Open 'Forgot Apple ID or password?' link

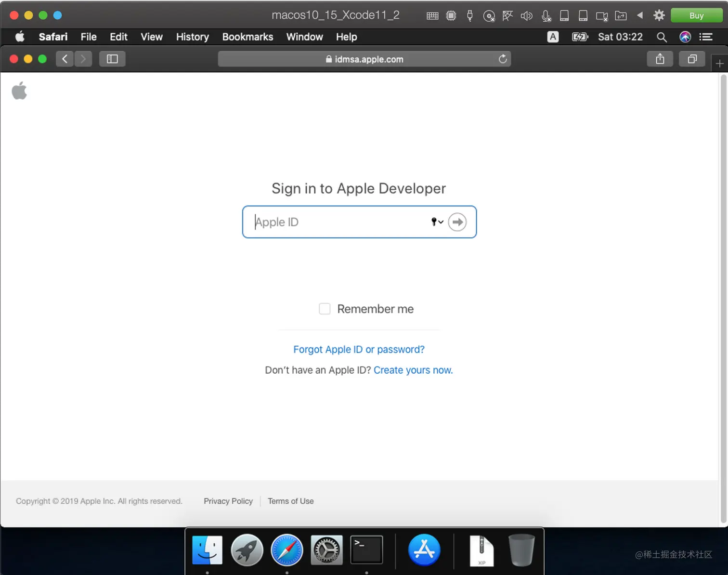[359, 349]
